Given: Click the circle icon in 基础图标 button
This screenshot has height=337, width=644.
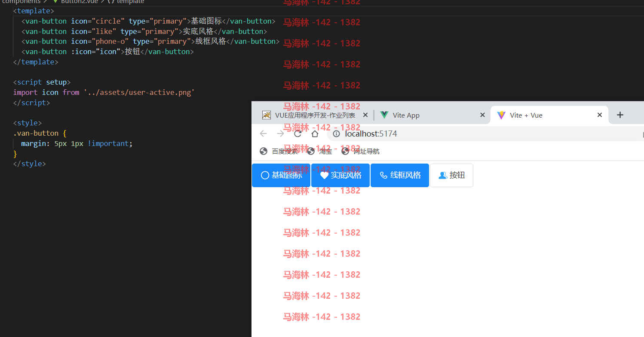Looking at the screenshot, I should 265,175.
